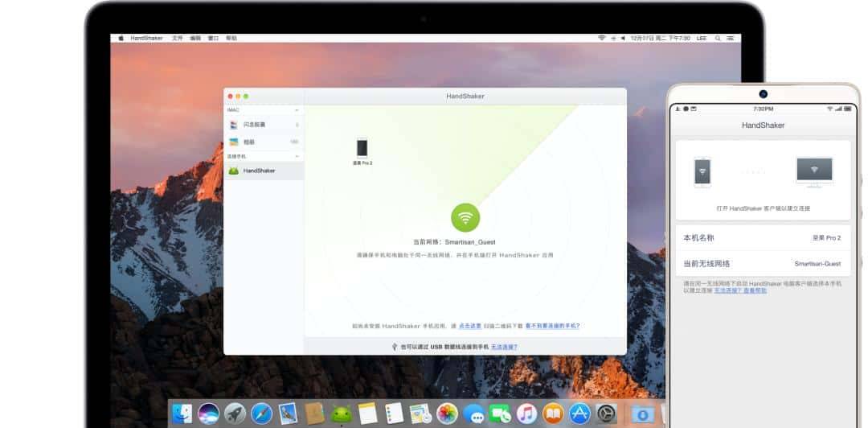Collapse the IMAC sidebar section
868x428 pixels.
pos(297,110)
